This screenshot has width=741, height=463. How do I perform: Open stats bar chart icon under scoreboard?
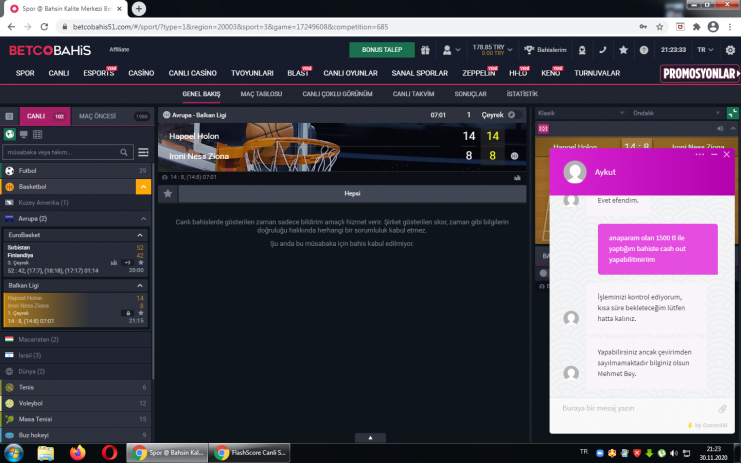(x=517, y=178)
